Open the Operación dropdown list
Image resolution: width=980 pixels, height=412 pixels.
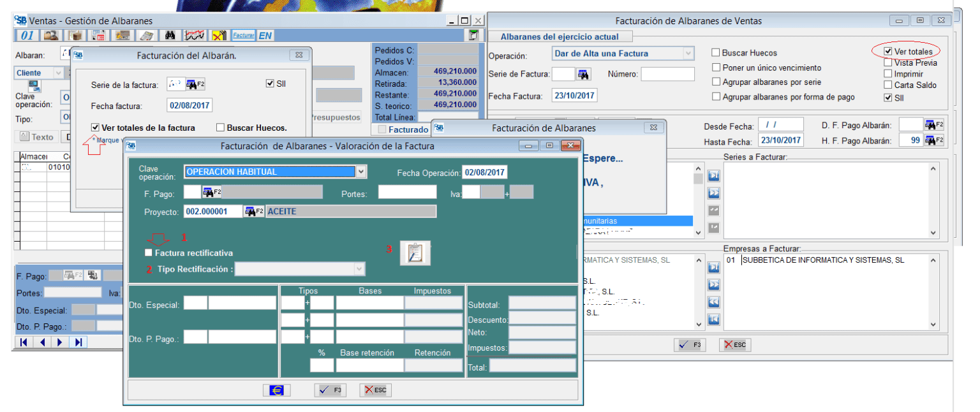688,54
